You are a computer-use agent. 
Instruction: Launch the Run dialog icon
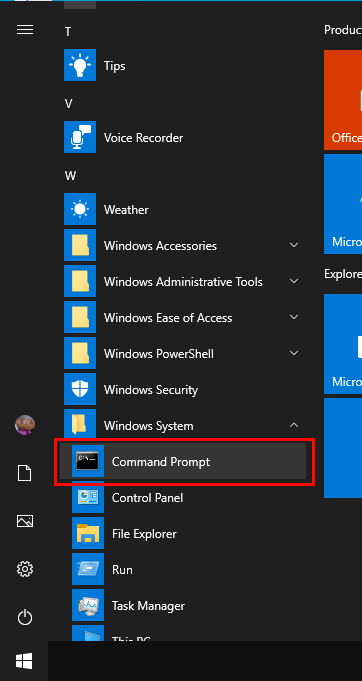[88, 569]
